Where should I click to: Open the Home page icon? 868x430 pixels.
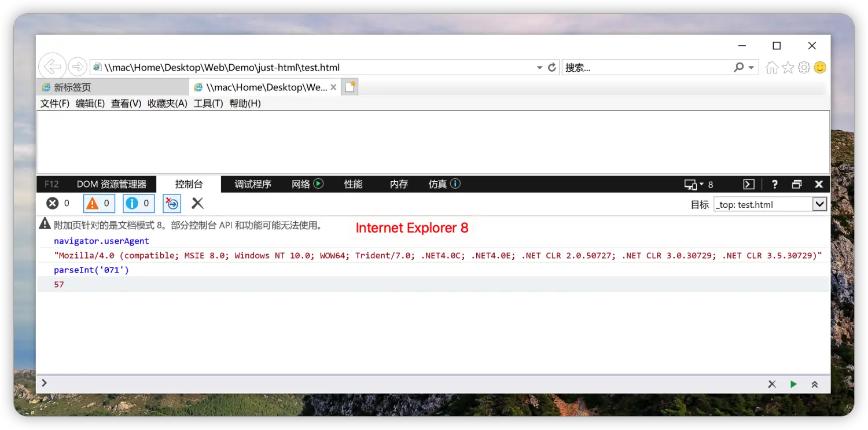click(772, 68)
